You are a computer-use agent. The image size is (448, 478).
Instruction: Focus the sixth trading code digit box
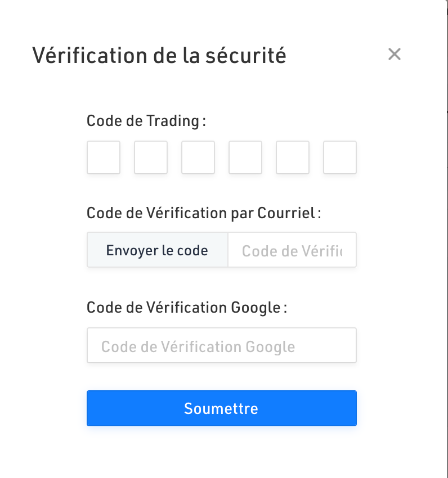340,157
